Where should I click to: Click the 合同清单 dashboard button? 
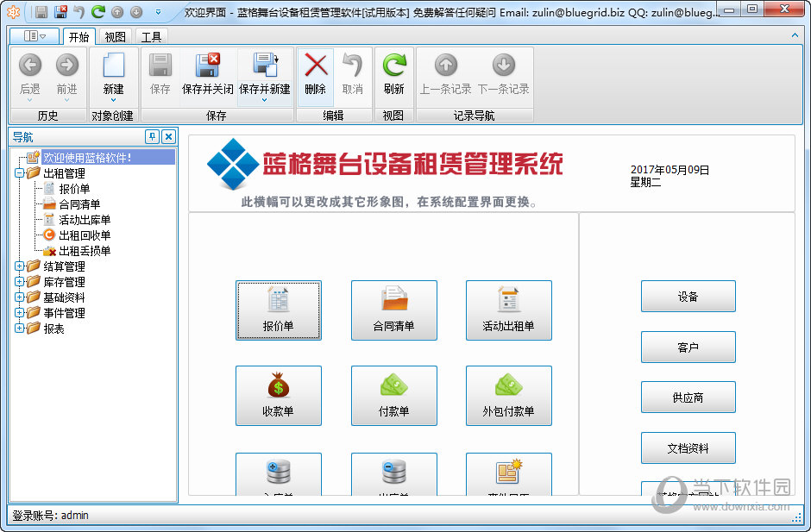394,310
